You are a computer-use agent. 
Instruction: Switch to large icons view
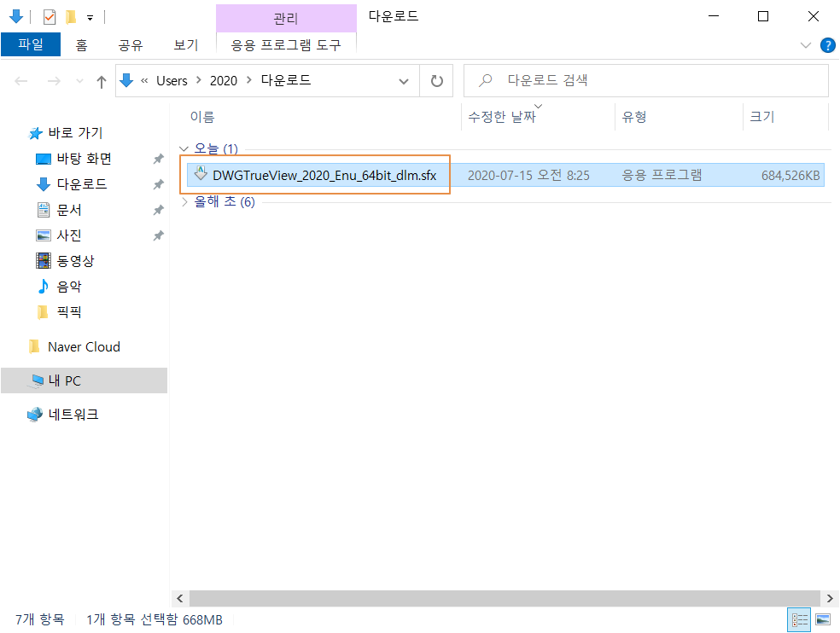coord(823,620)
